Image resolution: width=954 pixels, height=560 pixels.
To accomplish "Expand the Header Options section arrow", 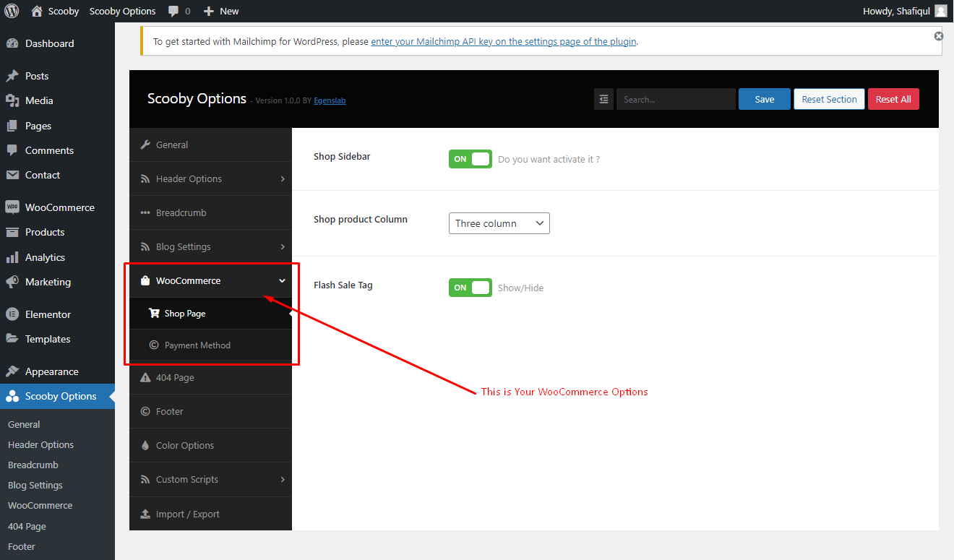I will (283, 178).
